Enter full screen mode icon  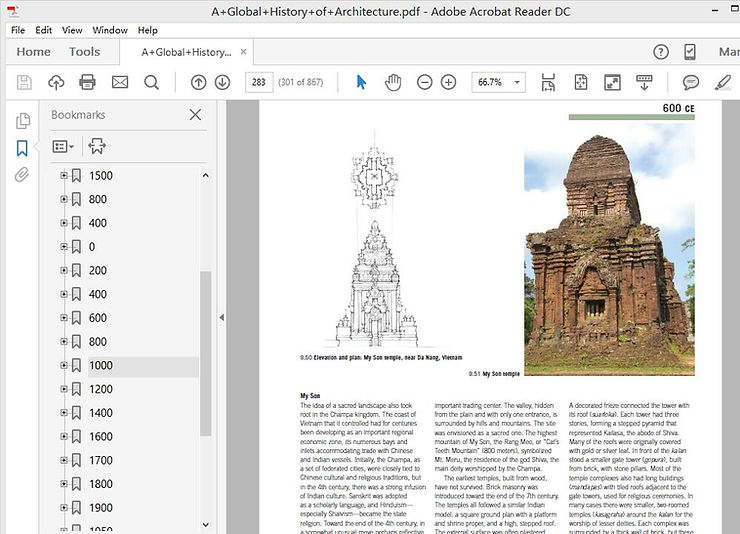click(x=612, y=83)
